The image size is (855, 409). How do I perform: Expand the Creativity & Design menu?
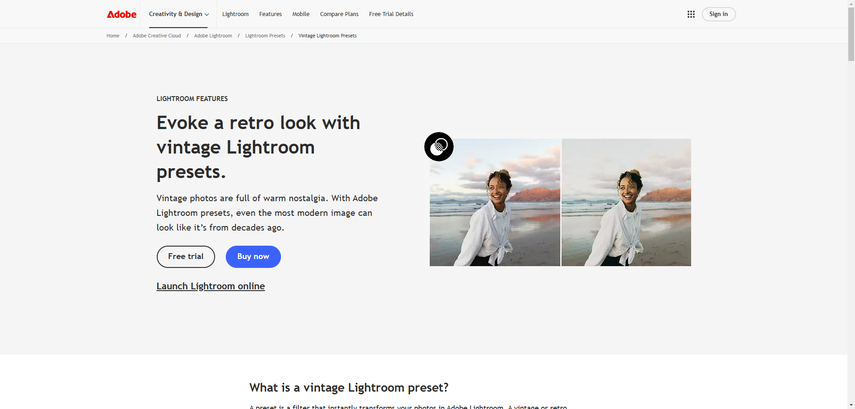click(x=179, y=14)
